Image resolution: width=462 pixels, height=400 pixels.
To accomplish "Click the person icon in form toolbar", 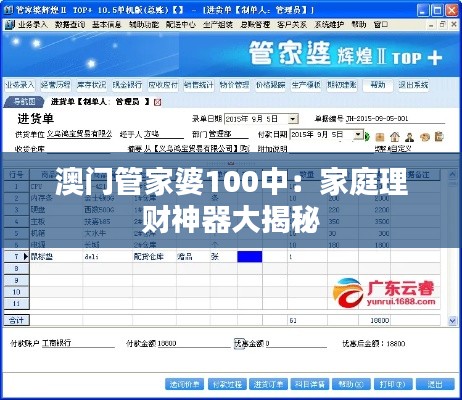I will point(410,137).
